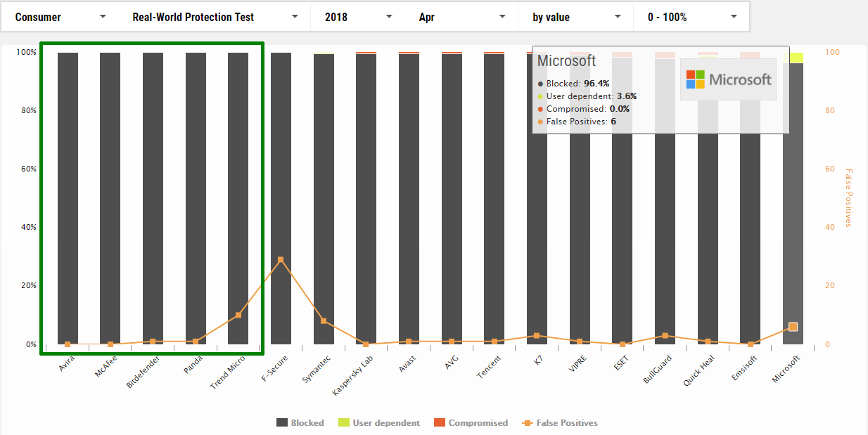Screen dimensions: 868x435
Task: Click the K7 false positives point
Action: (537, 336)
